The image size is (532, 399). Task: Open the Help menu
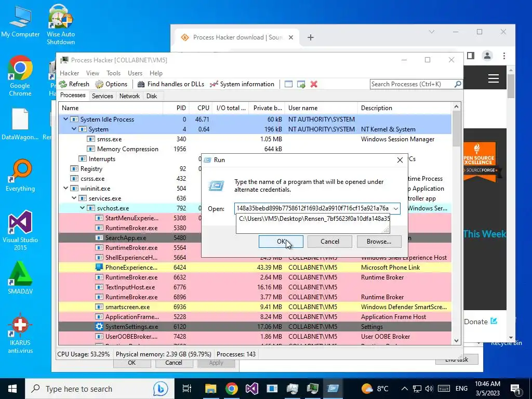(156, 73)
